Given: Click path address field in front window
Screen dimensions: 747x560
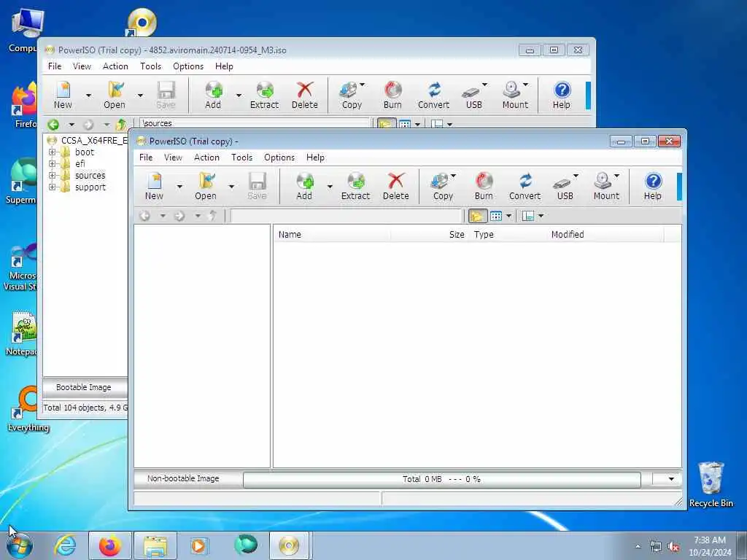Looking at the screenshot, I should point(347,216).
